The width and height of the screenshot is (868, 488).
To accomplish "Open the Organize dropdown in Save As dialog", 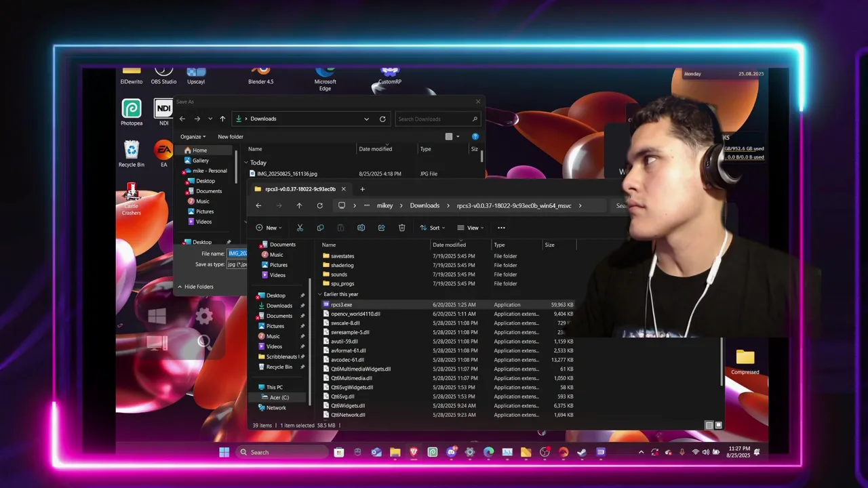I will click(x=193, y=136).
